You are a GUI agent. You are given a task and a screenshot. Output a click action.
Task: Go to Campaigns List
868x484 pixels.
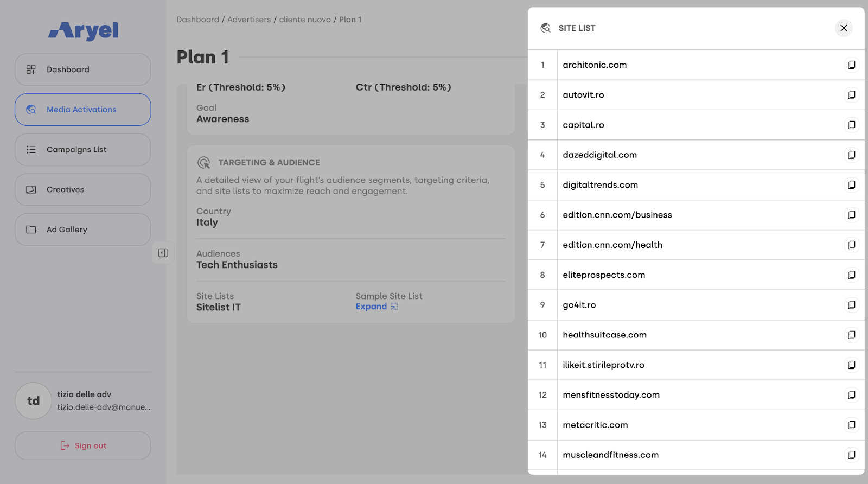tap(83, 150)
